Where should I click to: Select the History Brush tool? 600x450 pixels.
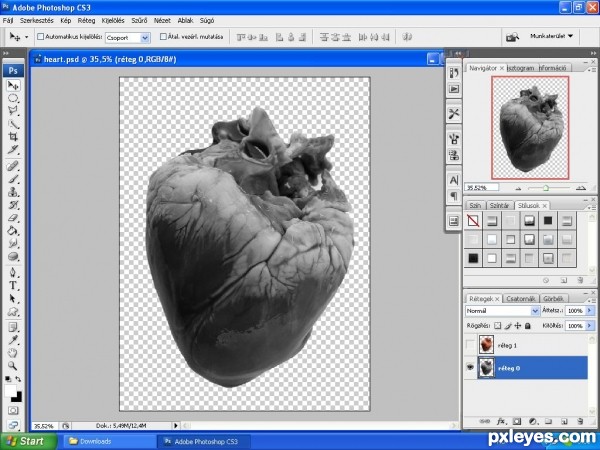point(13,205)
